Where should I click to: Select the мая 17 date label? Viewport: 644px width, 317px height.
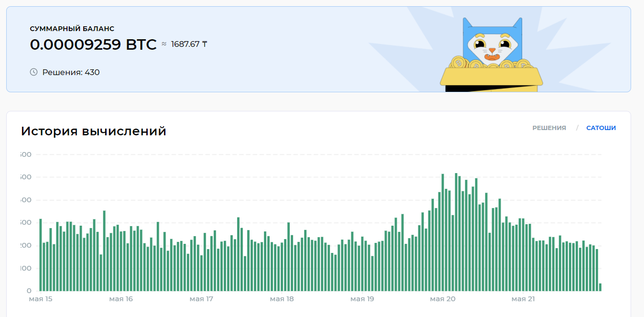(x=201, y=299)
